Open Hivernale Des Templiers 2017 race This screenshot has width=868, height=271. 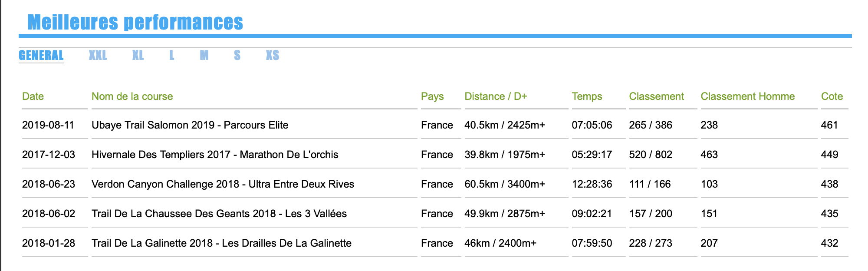[x=215, y=155]
